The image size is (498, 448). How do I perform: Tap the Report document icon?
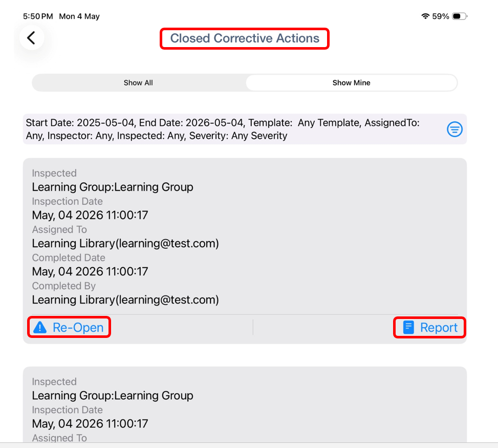[408, 328]
